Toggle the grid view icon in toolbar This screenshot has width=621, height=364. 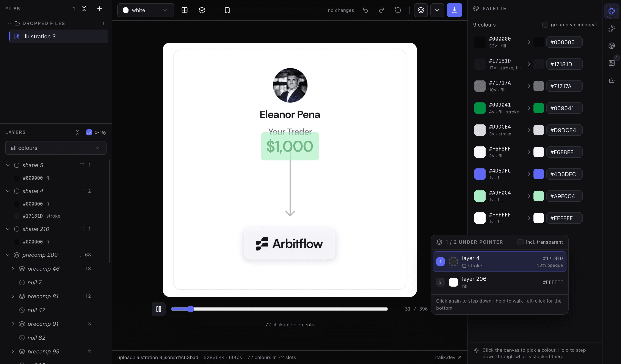pyautogui.click(x=184, y=10)
